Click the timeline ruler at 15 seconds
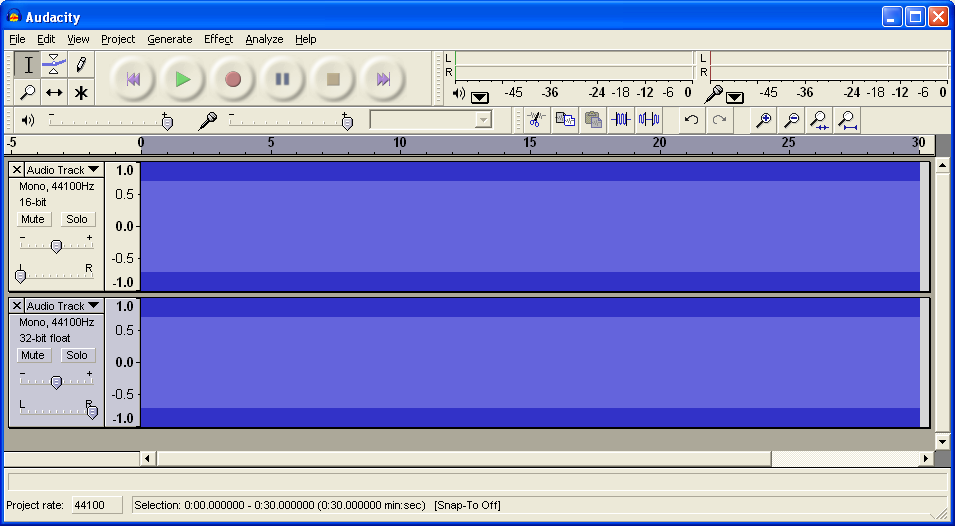The width and height of the screenshot is (955, 526). pos(530,145)
